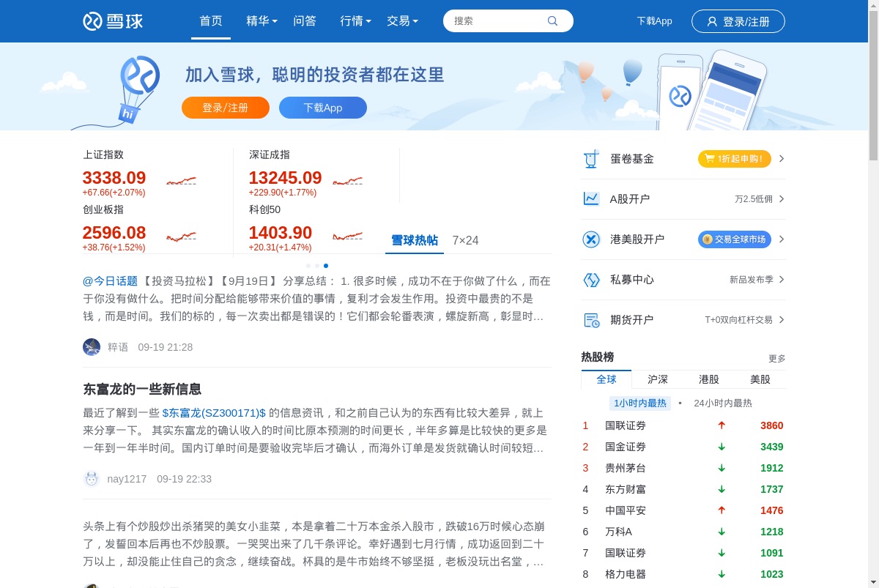The height and width of the screenshot is (588, 879).
Task: Select the third carousel dot under indices
Action: click(x=326, y=266)
